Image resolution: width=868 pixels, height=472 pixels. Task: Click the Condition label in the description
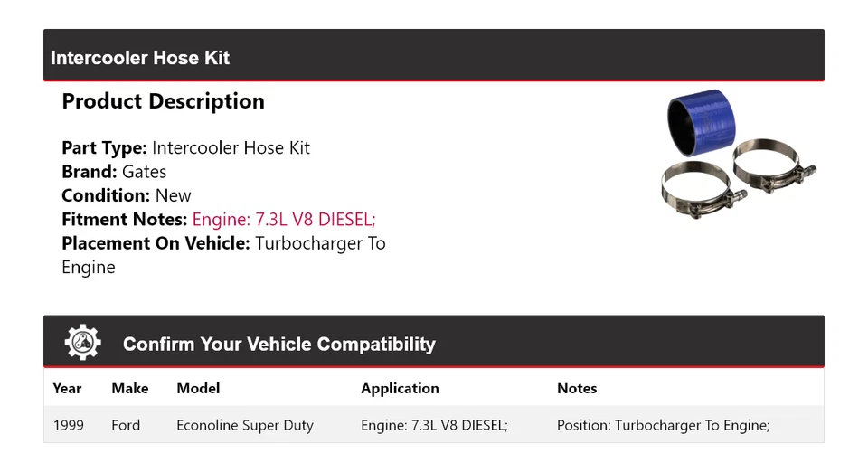pos(105,195)
